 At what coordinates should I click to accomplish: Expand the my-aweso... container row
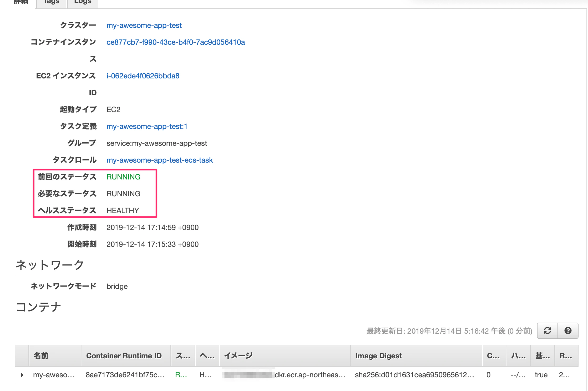(22, 375)
